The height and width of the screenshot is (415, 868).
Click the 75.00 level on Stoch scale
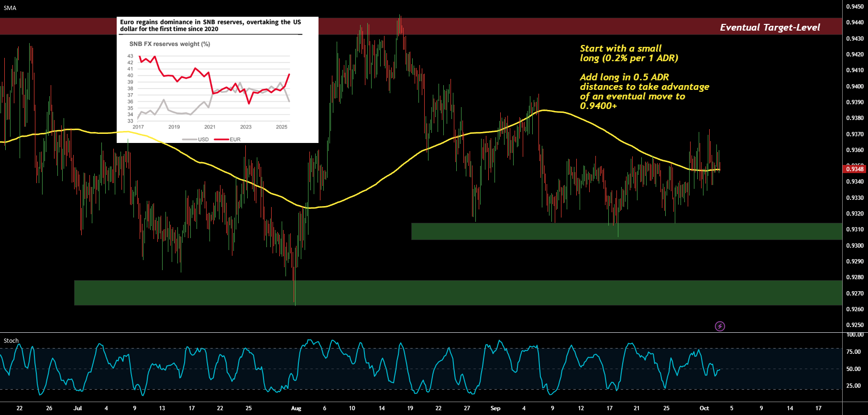854,352
